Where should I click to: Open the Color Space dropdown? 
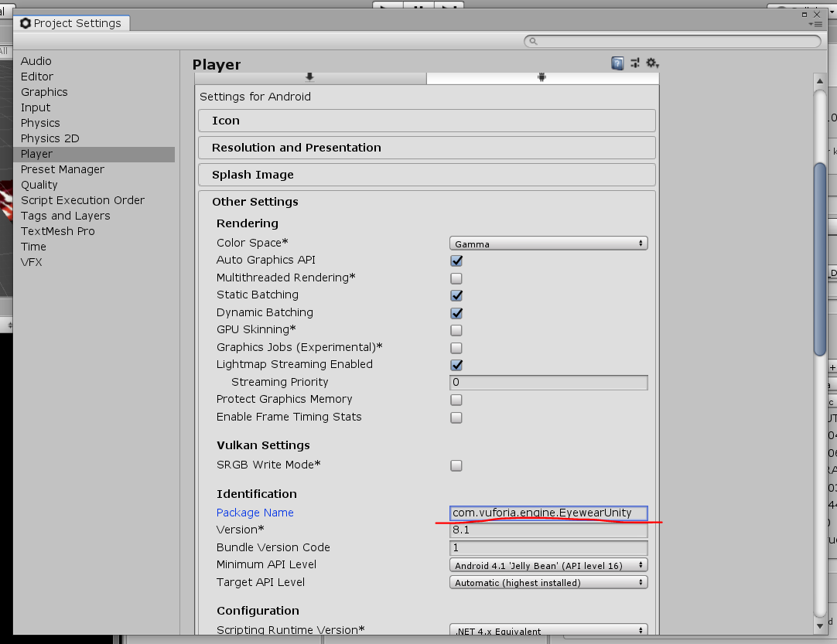[548, 244]
